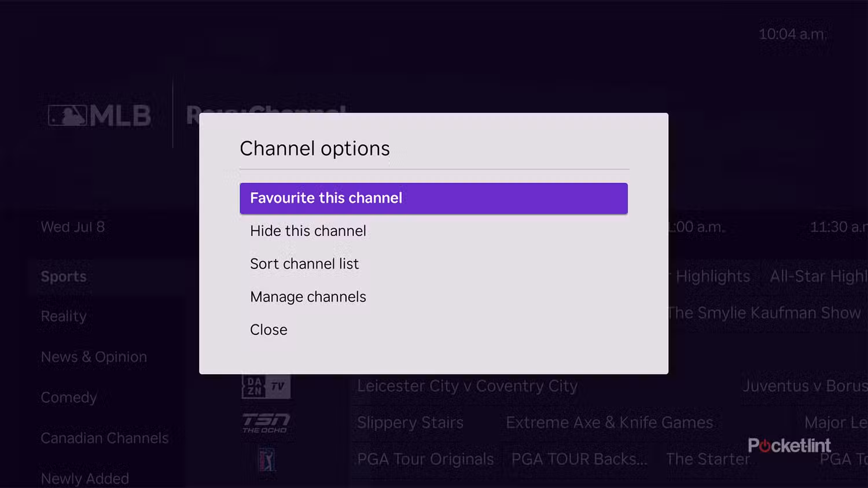Select the Slippery Stairs program

pos(410,423)
